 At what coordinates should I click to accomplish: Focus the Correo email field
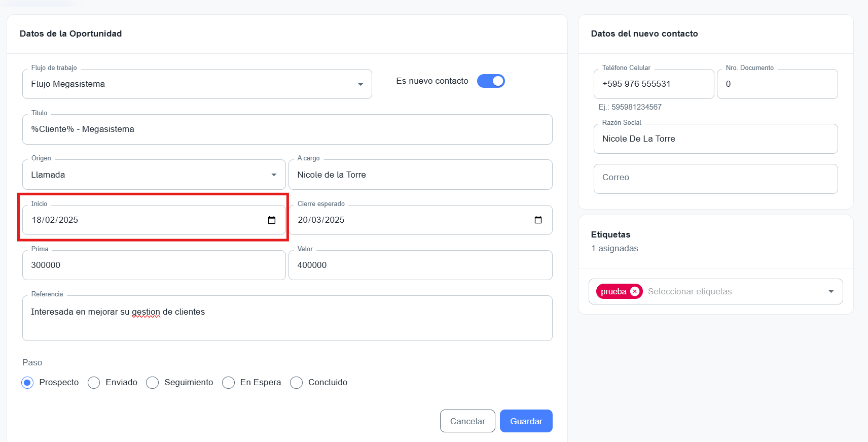[715, 178]
